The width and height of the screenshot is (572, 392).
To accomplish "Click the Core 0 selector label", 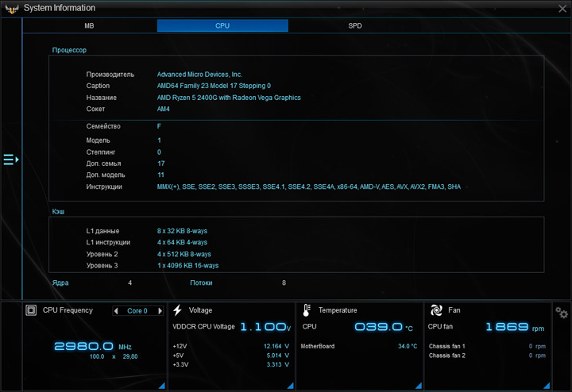I will pos(137,311).
